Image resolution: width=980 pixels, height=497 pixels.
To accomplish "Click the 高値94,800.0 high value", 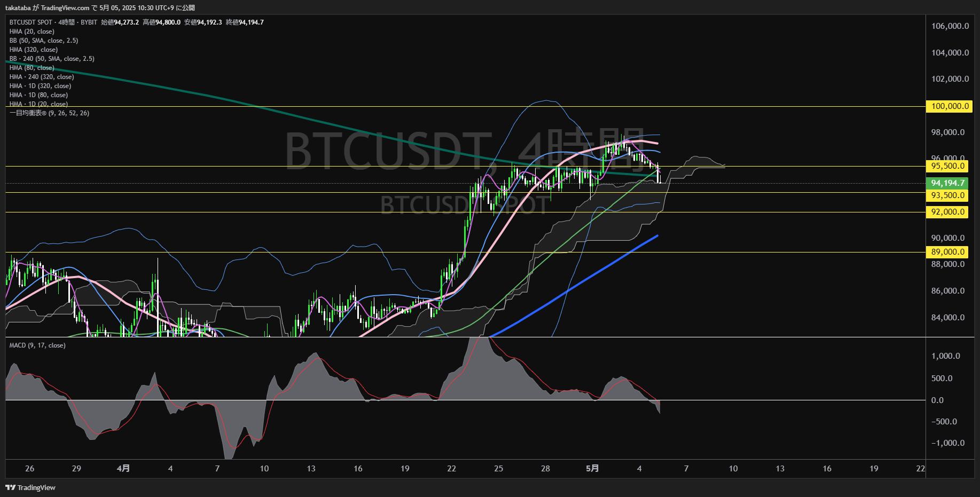I will [x=162, y=22].
